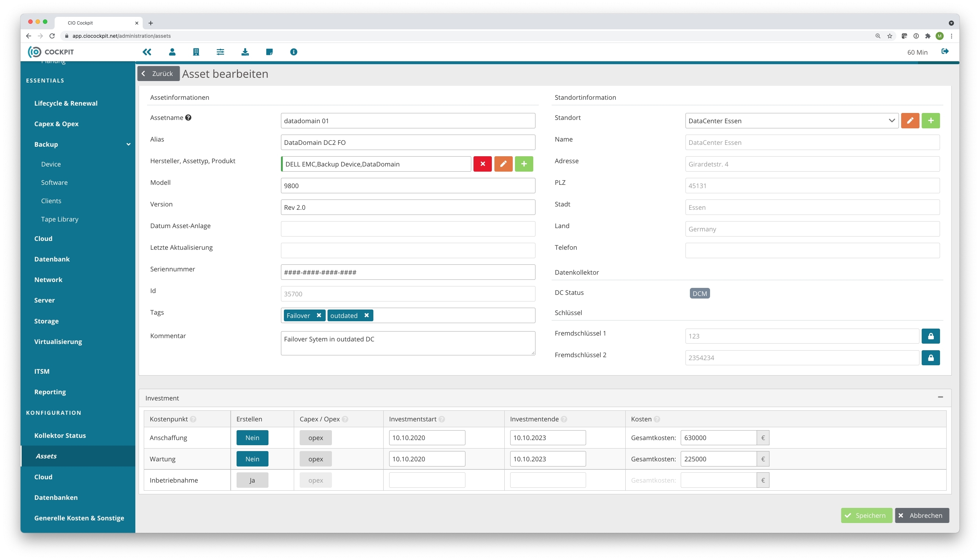
Task: Click the Zurück back button
Action: 158,73
